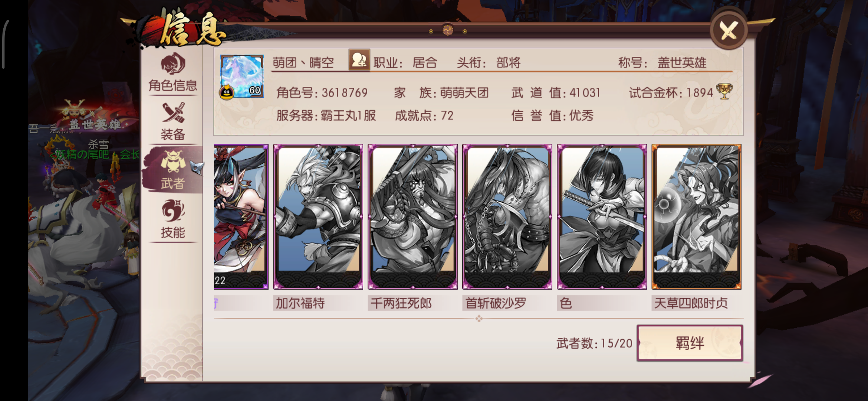868x401 pixels.
Task: Click the level 60 badge on avatar
Action: coord(255,90)
